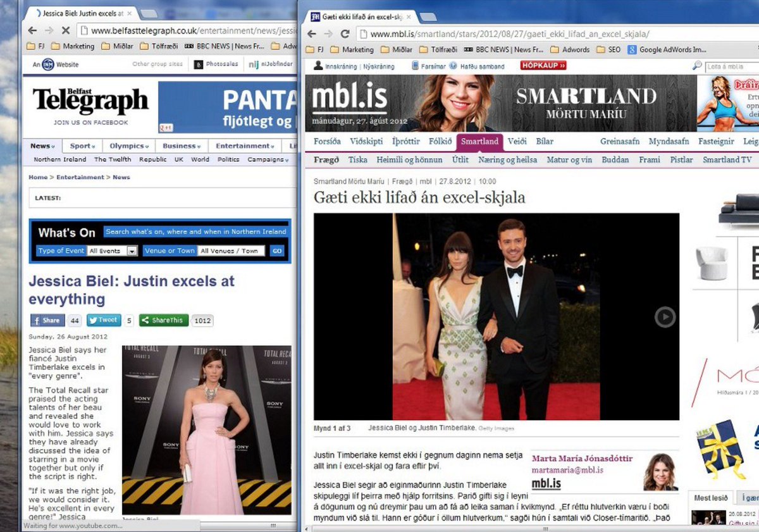Click the Myndasafn link
This screenshot has height=532, width=759.
(x=670, y=142)
